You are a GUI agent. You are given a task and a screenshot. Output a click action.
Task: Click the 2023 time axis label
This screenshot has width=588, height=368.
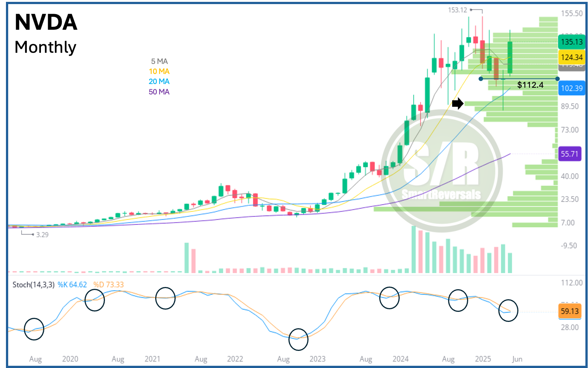point(317,359)
